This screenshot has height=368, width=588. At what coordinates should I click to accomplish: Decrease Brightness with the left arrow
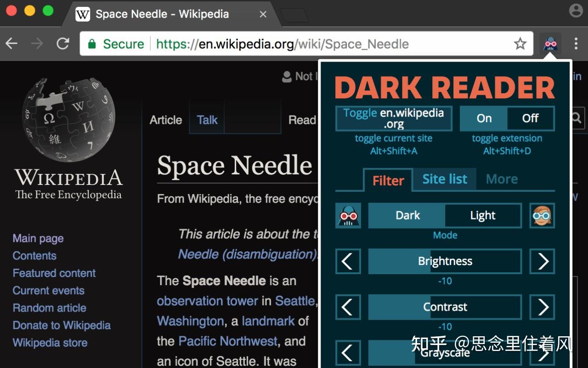pyautogui.click(x=348, y=261)
